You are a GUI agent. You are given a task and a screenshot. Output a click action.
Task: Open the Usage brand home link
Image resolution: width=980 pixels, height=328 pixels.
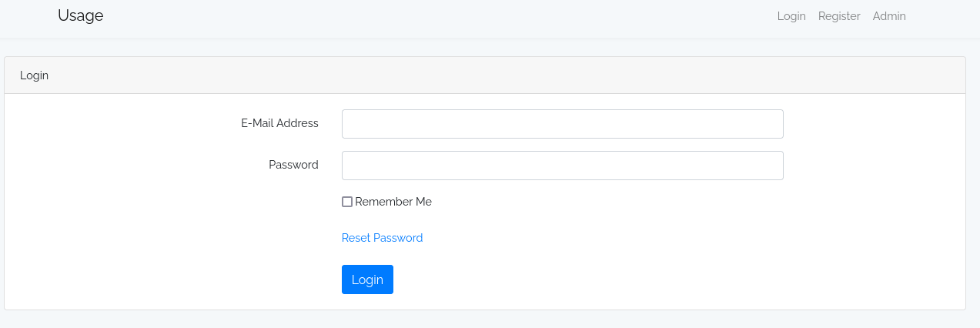click(x=81, y=15)
